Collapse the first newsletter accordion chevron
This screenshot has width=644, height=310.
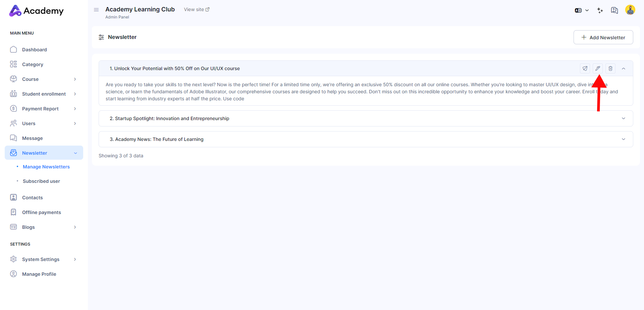tap(624, 68)
